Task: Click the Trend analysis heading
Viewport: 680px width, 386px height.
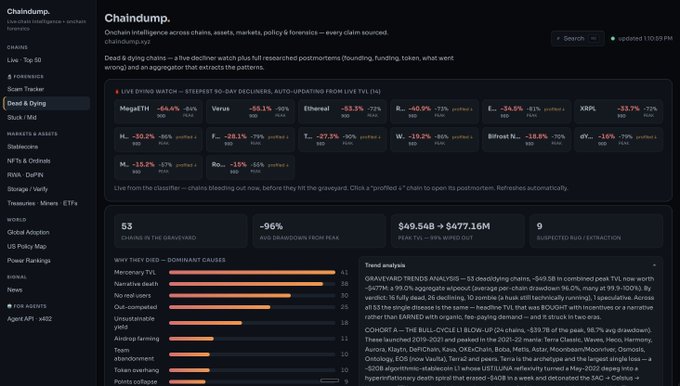Action: coord(385,265)
